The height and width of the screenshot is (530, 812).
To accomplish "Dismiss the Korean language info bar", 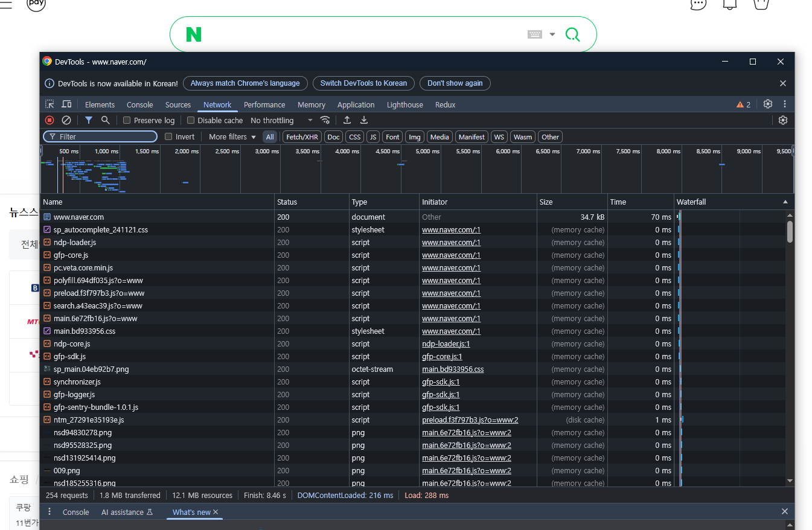I will tap(783, 83).
